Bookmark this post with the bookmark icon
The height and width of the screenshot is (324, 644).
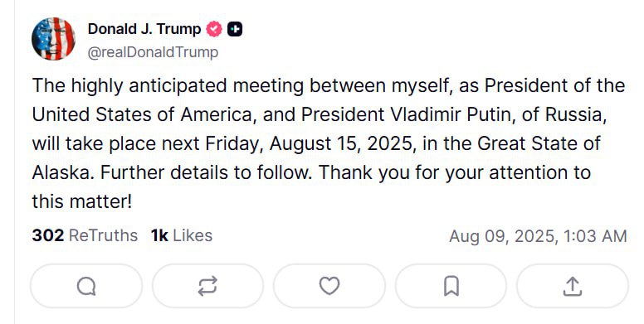point(451,286)
